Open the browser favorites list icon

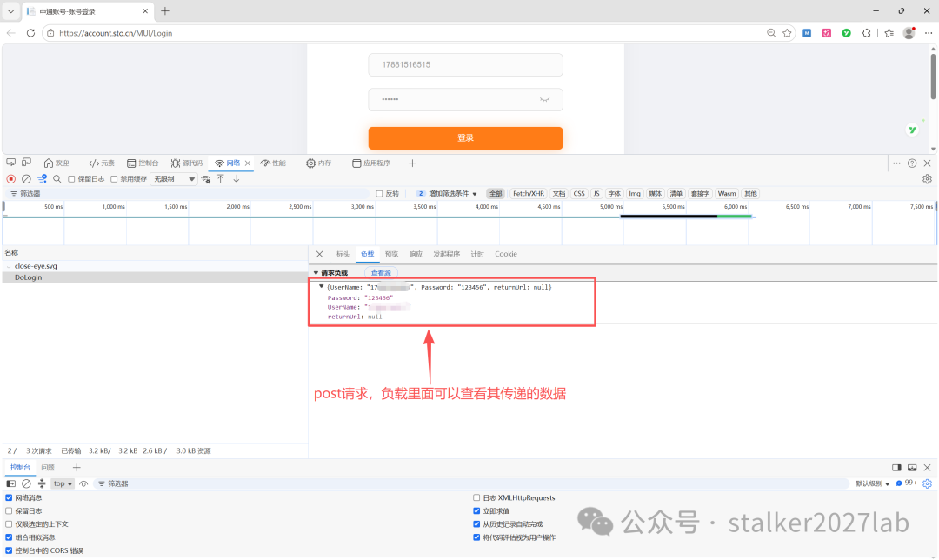click(x=889, y=33)
